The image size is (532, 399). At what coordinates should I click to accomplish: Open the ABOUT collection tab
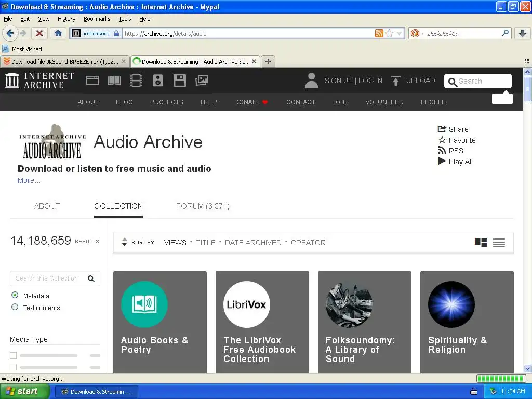[x=47, y=206]
